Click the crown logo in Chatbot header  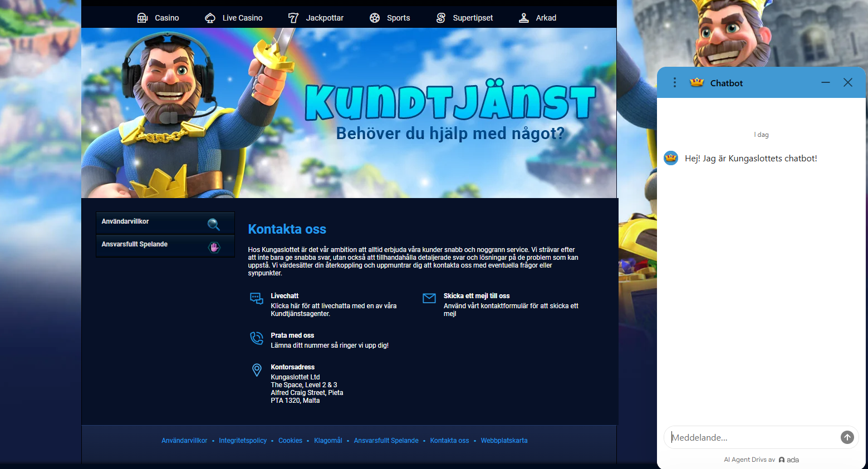[697, 82]
